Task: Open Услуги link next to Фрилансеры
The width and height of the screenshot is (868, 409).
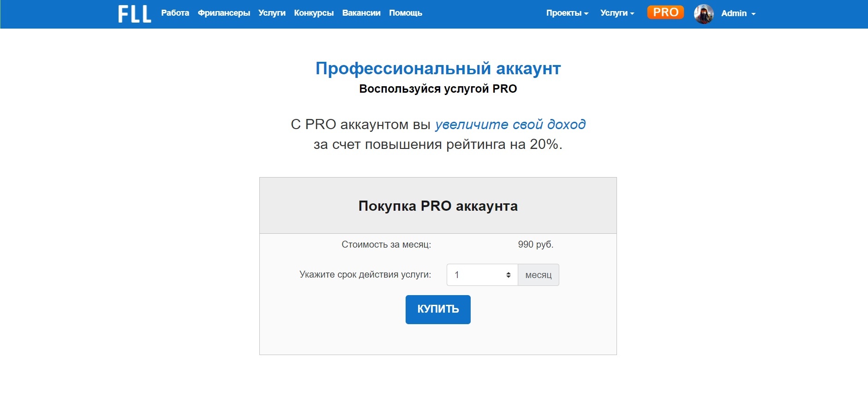Action: 272,13
